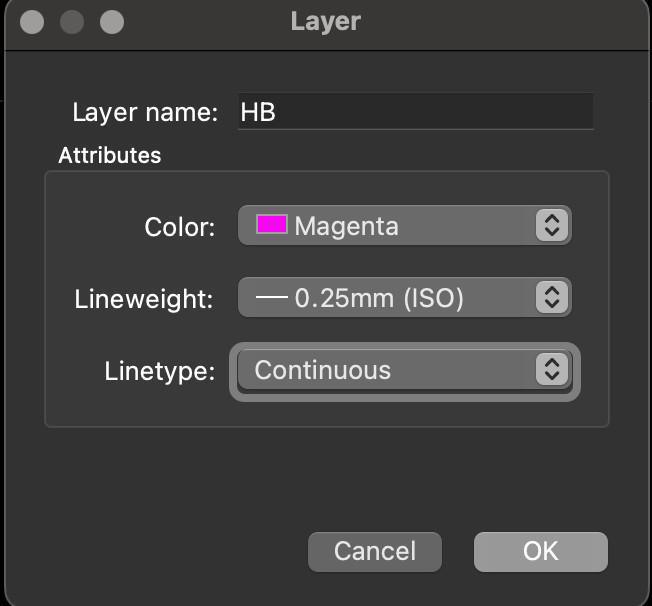Confirm the layer with OK
This screenshot has height=606, width=652.
pyautogui.click(x=540, y=551)
